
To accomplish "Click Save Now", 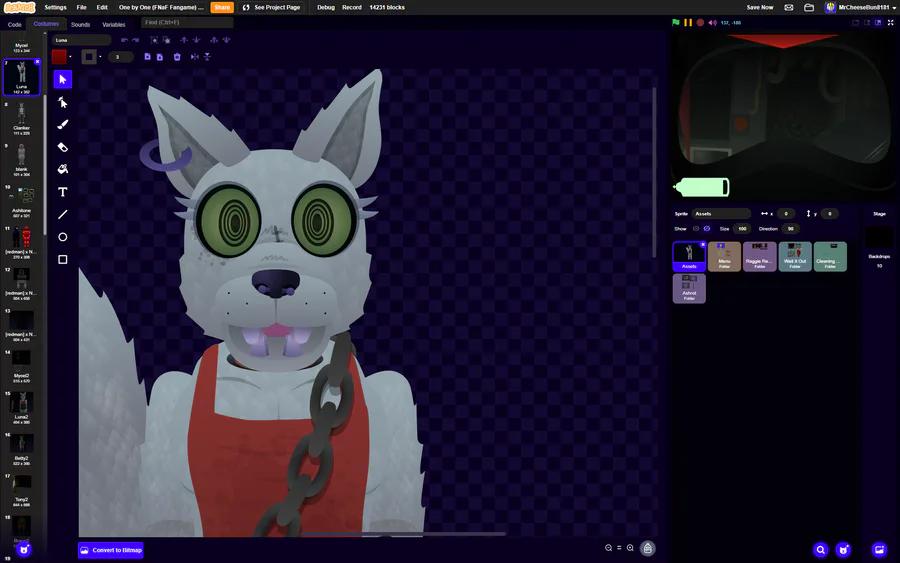I will coord(759,7).
